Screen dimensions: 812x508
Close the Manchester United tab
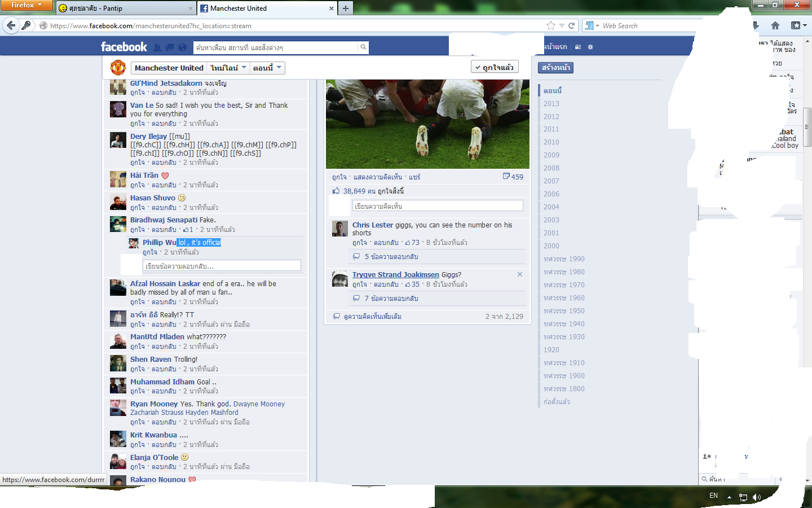[x=332, y=8]
